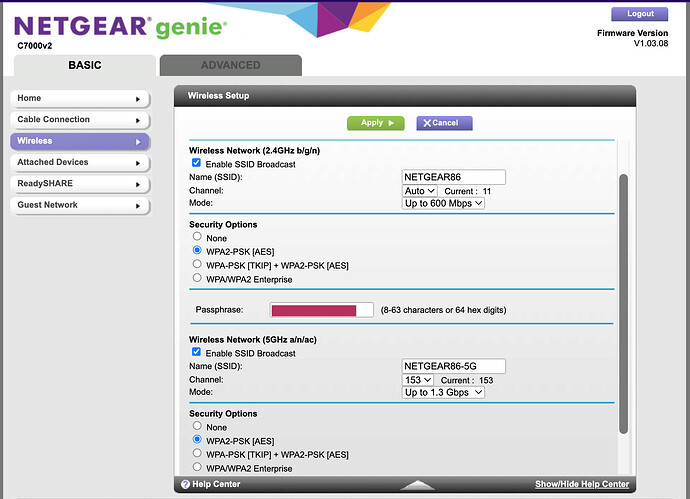Click the Help Center label
This screenshot has height=499, width=690.
coord(216,484)
